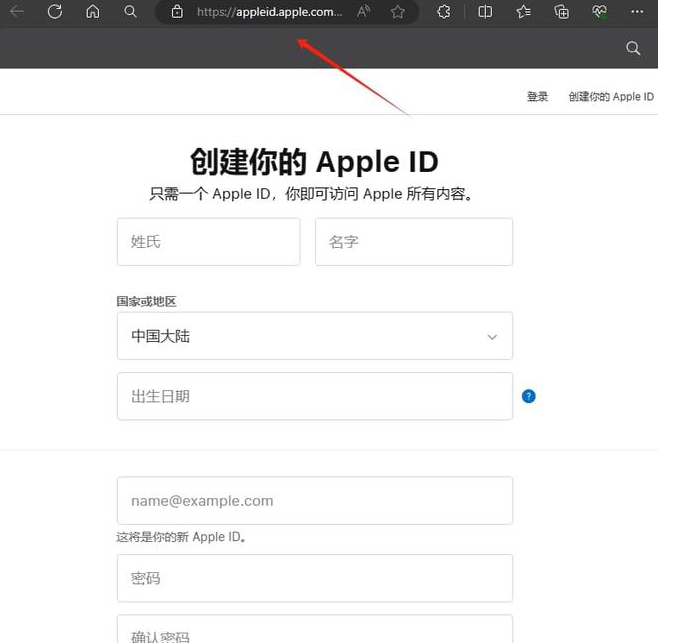Click the 国家或地区 label
This screenshot has height=643, width=683.
point(146,301)
